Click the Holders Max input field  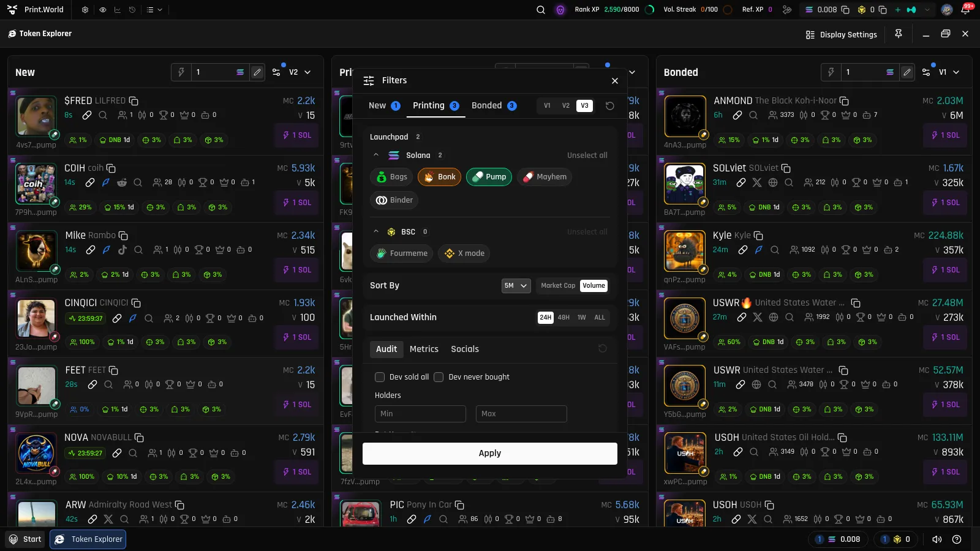(x=521, y=414)
